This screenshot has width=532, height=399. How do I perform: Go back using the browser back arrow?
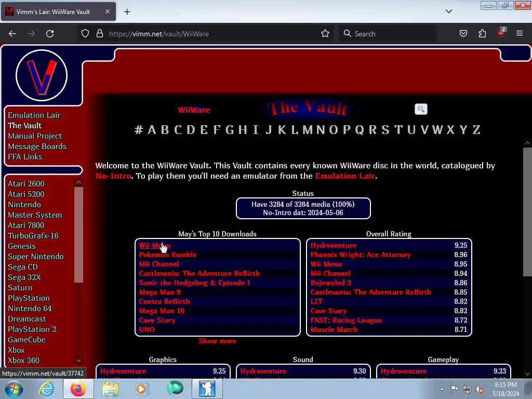[12, 34]
